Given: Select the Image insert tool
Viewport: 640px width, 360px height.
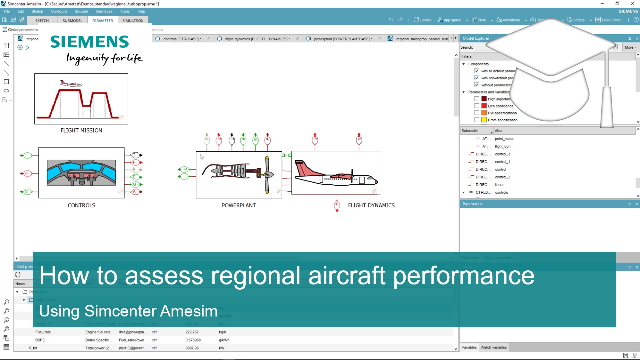Looking at the screenshot, I should coord(5,100).
